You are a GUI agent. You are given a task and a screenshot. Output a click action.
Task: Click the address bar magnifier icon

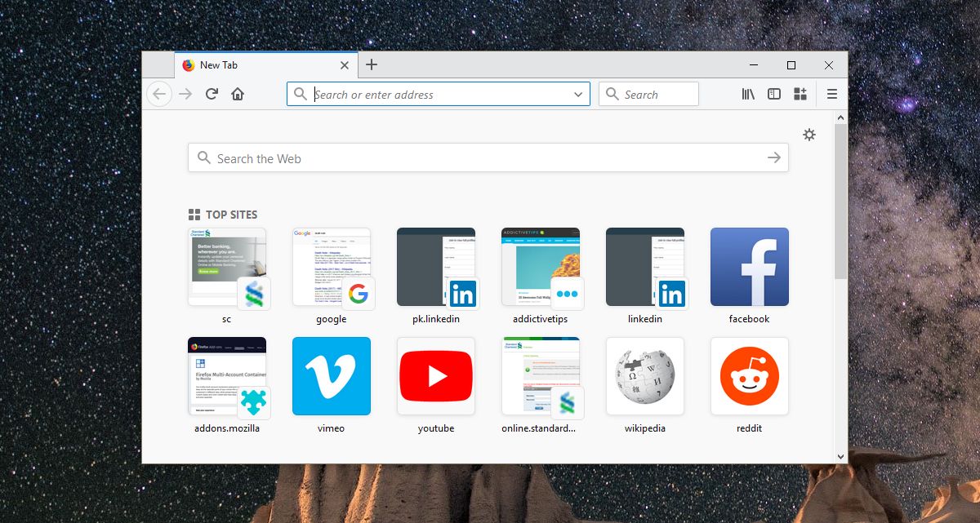pyautogui.click(x=301, y=94)
